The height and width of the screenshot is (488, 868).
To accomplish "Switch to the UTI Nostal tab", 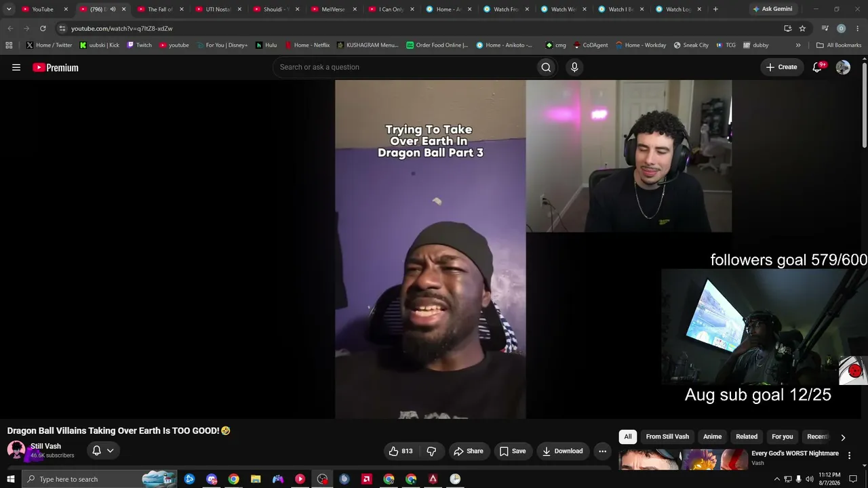I will (218, 9).
